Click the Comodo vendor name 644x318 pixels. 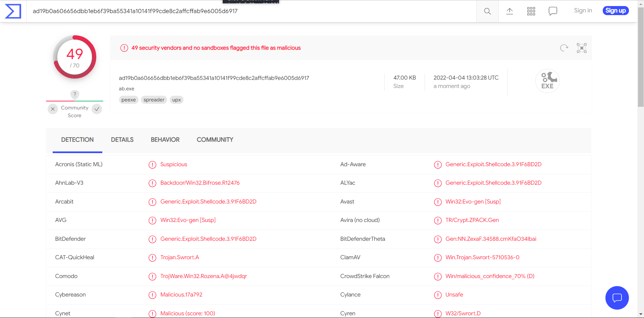(66, 276)
